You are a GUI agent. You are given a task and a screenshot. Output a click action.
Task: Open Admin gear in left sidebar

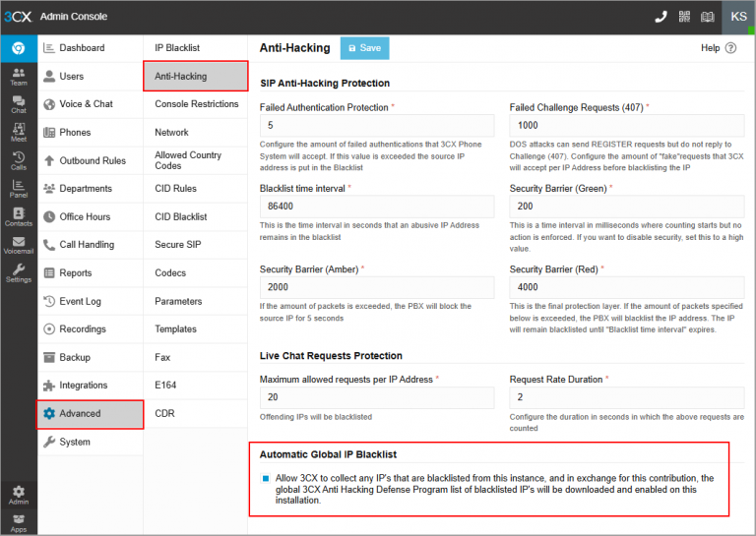19,495
